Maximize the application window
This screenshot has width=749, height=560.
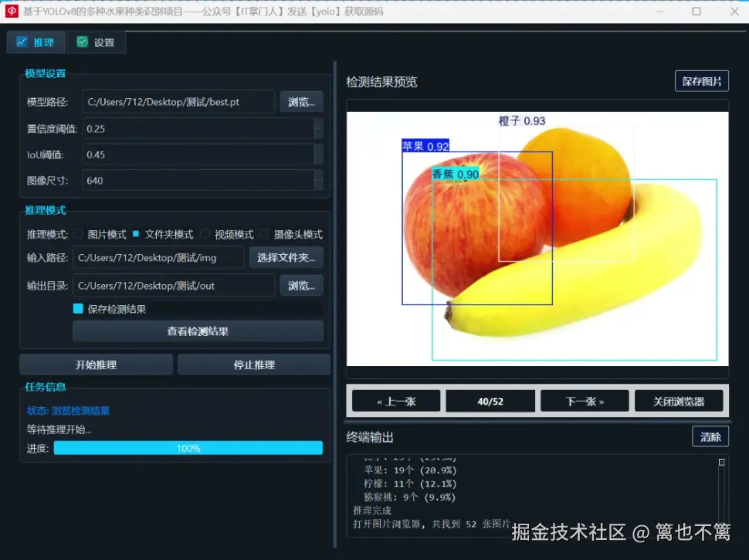coord(696,11)
